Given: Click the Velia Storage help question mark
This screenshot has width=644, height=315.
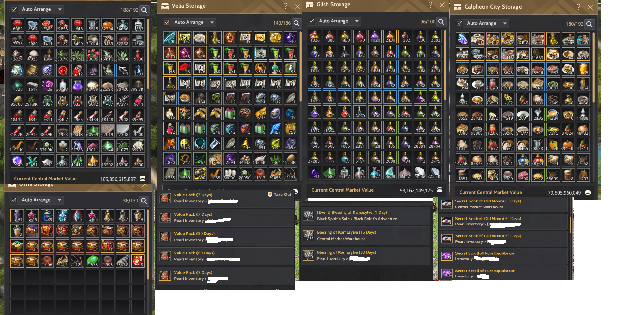Looking at the screenshot, I should tap(286, 6).
